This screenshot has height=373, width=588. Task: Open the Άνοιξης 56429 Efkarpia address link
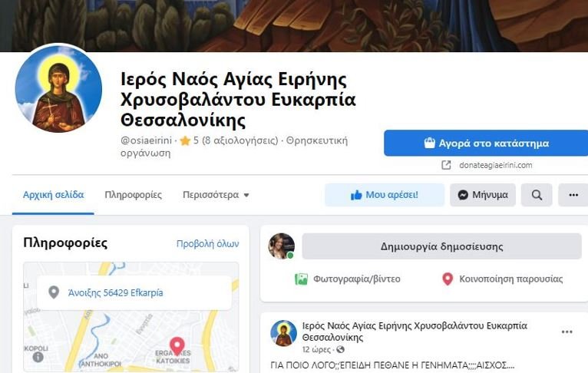[x=115, y=292]
